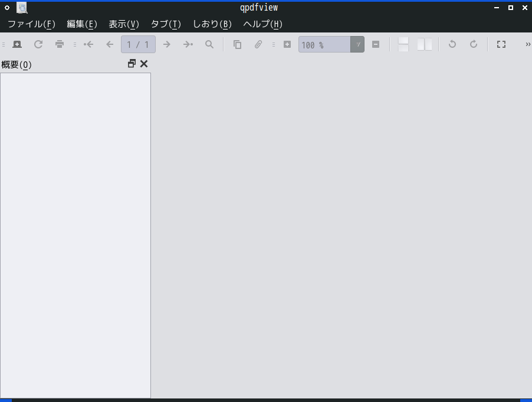This screenshot has height=402, width=532.
Task: Click the Open in new tab icon
Action: click(x=17, y=44)
